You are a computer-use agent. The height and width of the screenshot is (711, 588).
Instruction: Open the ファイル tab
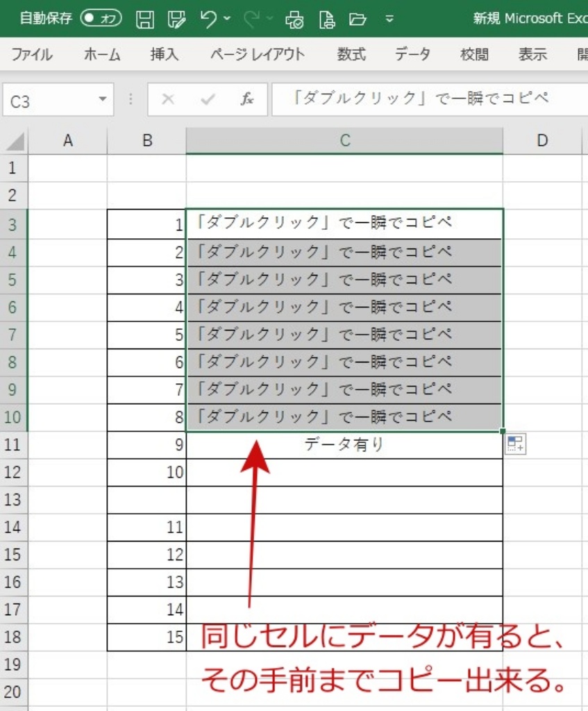32,54
